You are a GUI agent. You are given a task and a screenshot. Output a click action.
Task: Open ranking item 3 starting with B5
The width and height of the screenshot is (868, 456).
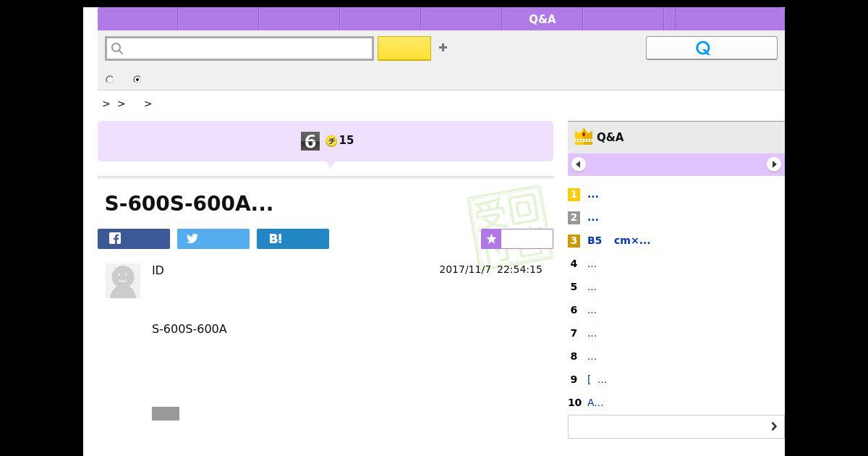click(x=618, y=241)
